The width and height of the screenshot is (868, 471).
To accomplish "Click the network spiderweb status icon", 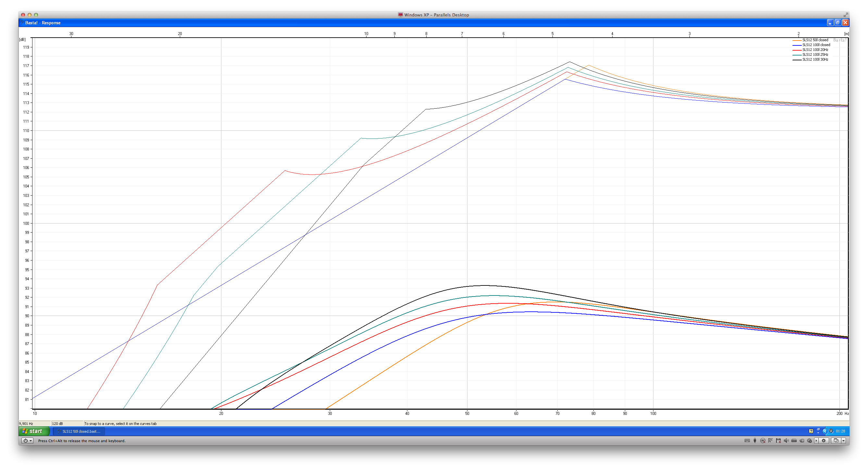I will click(771, 441).
